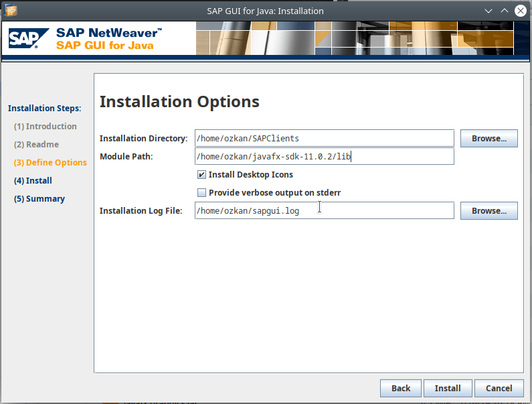532x404 pixels.
Task: Focus the Module Path field
Action: [325, 156]
